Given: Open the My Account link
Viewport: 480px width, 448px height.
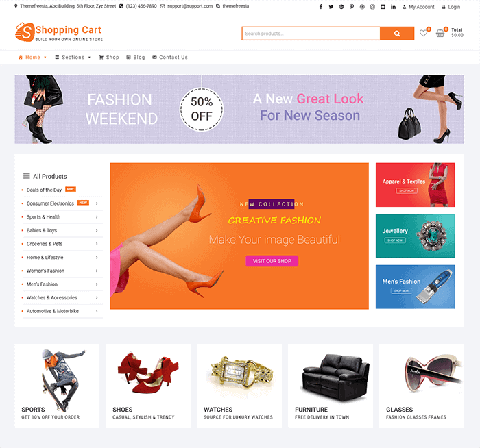Looking at the screenshot, I should point(418,7).
